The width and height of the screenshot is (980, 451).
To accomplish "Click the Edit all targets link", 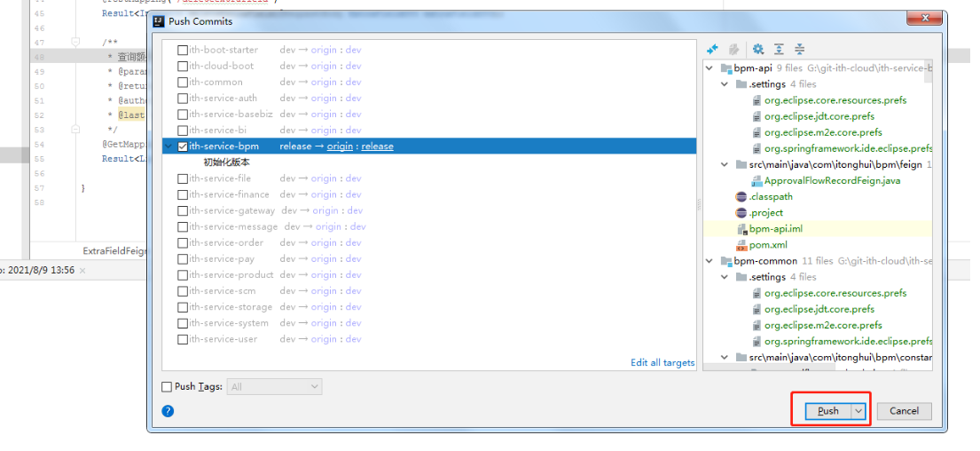I will (x=662, y=363).
